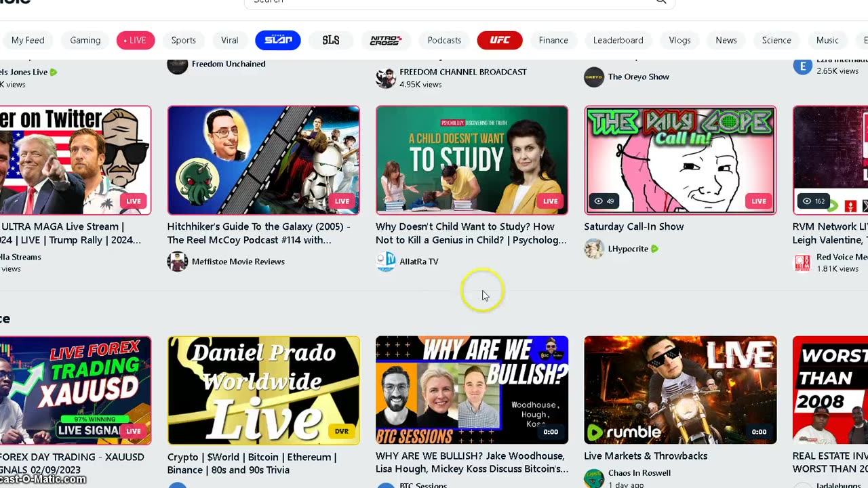Select the Vlogs category
This screenshot has height=488, width=868.
pos(679,40)
